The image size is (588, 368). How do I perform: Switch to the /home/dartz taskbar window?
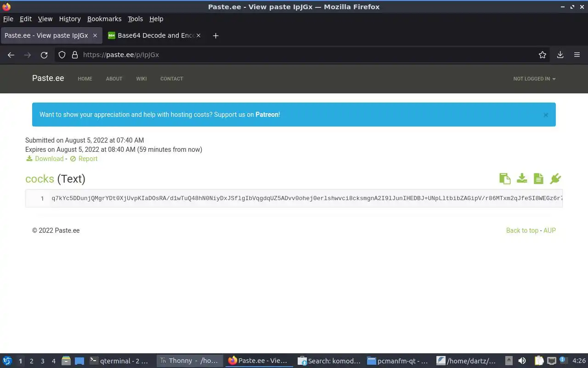coord(468,361)
